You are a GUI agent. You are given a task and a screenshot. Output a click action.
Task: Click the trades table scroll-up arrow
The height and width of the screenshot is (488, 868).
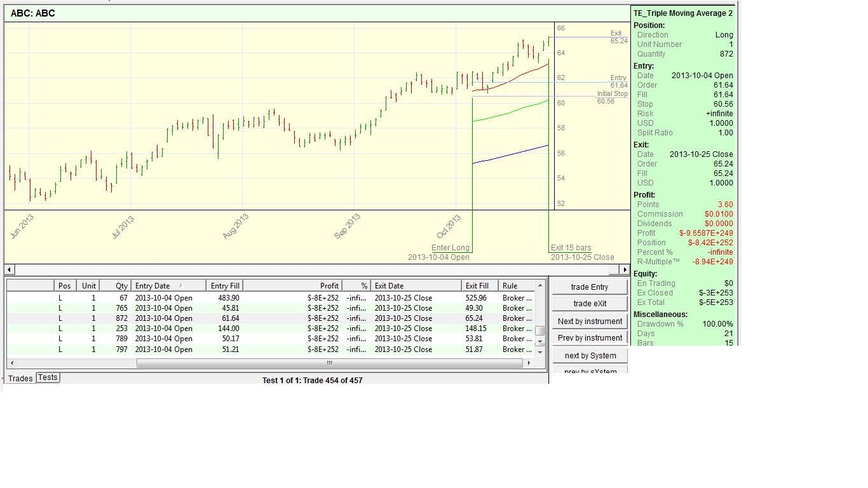pos(540,285)
